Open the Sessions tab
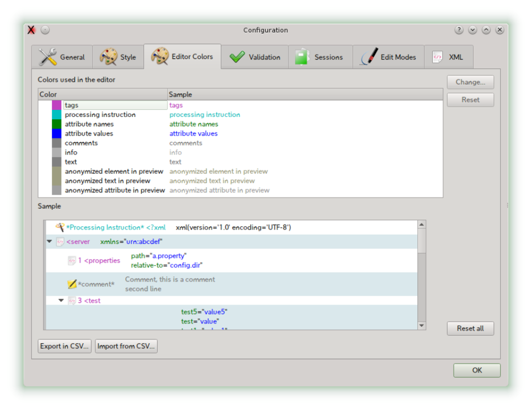This screenshot has height=410, width=532. 321,57
